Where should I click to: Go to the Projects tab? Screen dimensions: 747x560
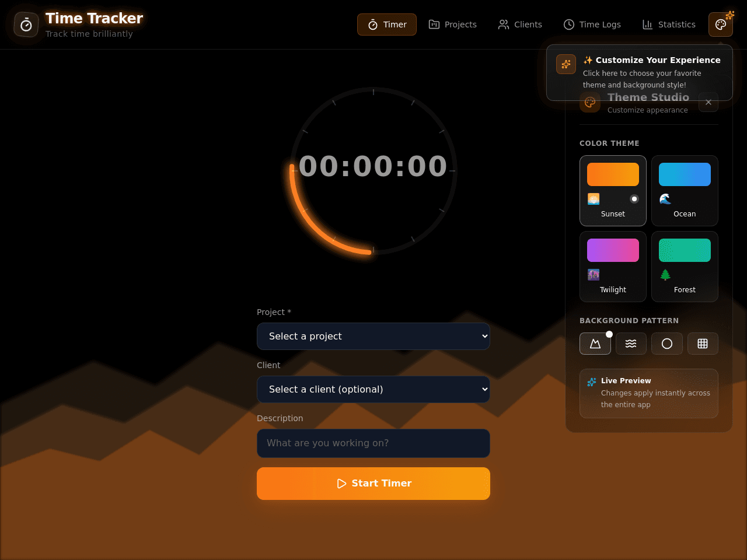point(453,24)
